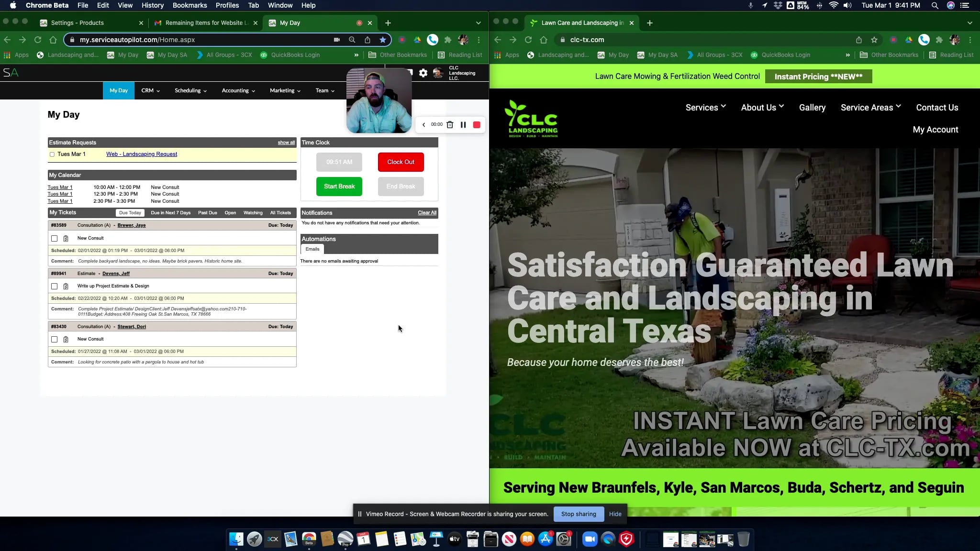Click the red record extension in left browser
Viewport: 980px width, 551px height.
pyautogui.click(x=402, y=40)
